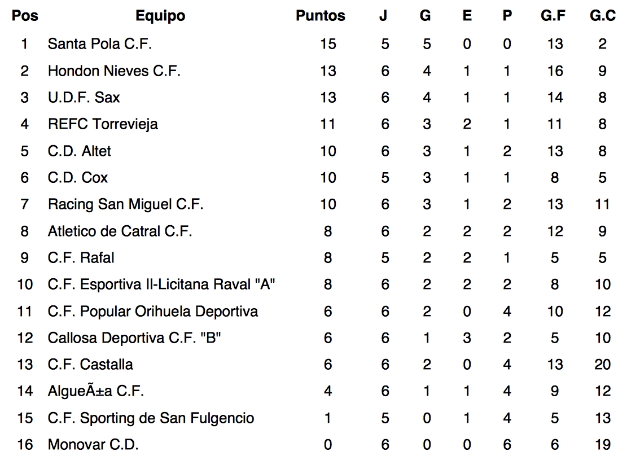Choose C.D. Altet in the standings

(79, 151)
